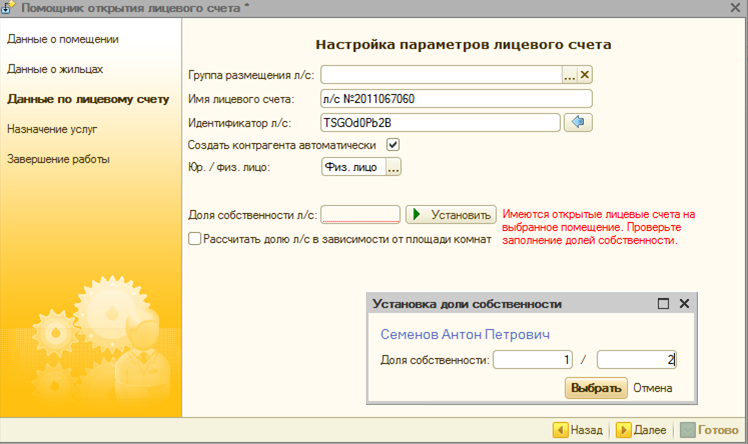This screenshot has width=748, height=444.
Task: Click Отмена to cancel the dialog
Action: click(x=652, y=388)
